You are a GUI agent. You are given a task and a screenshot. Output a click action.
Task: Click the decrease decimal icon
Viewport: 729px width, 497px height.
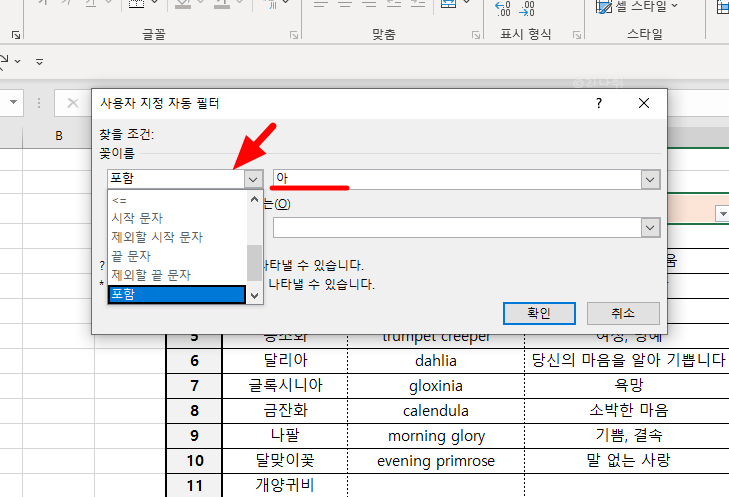[x=526, y=9]
